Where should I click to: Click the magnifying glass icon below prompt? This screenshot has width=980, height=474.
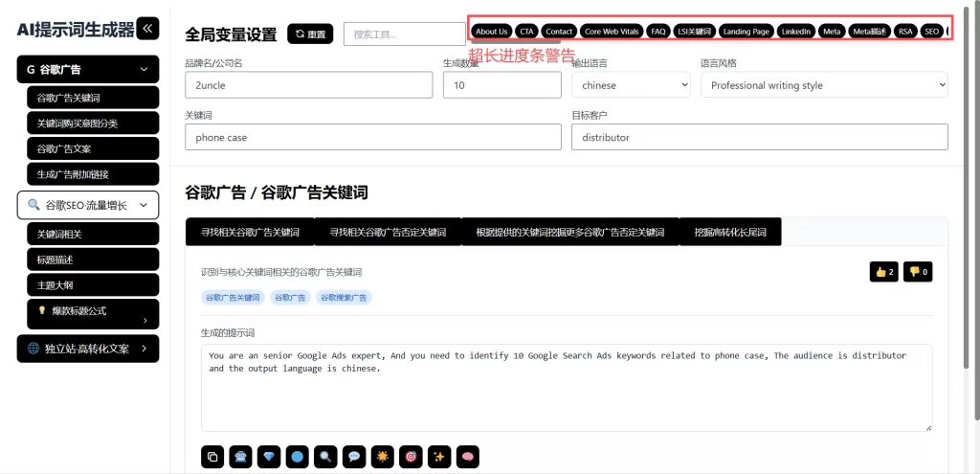(x=325, y=457)
